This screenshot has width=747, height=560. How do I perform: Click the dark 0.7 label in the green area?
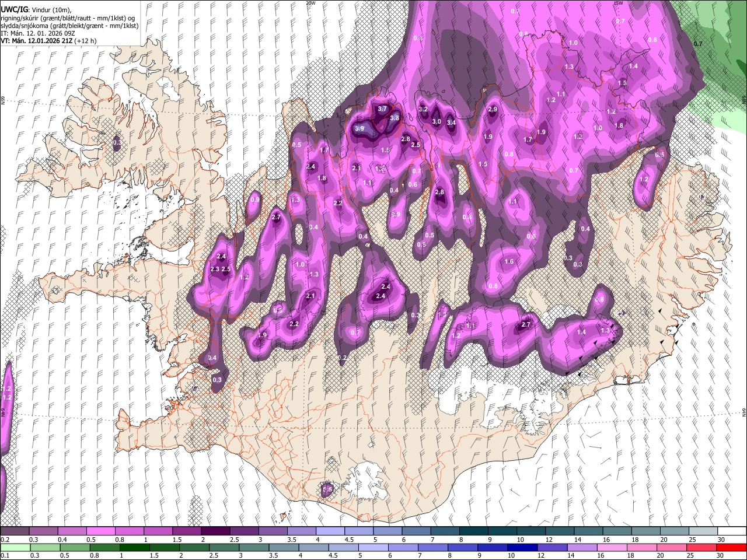[698, 44]
